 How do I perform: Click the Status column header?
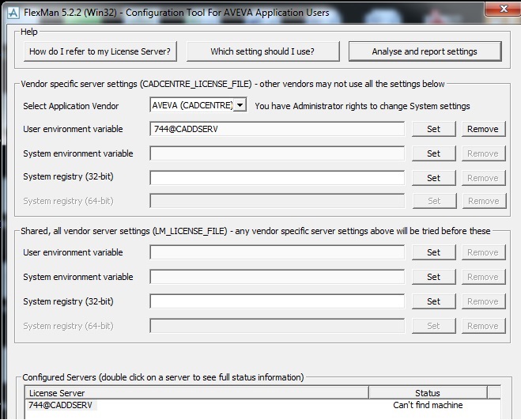tap(428, 393)
